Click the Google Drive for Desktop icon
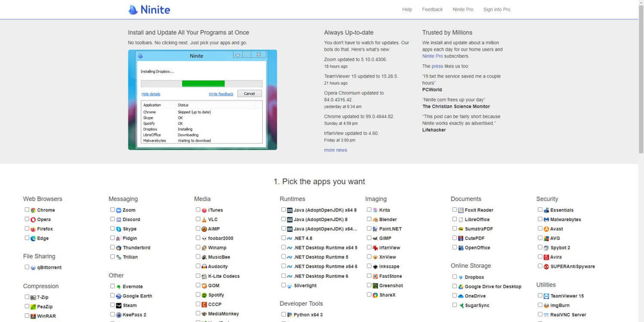The height and width of the screenshot is (322, 644). [x=461, y=287]
